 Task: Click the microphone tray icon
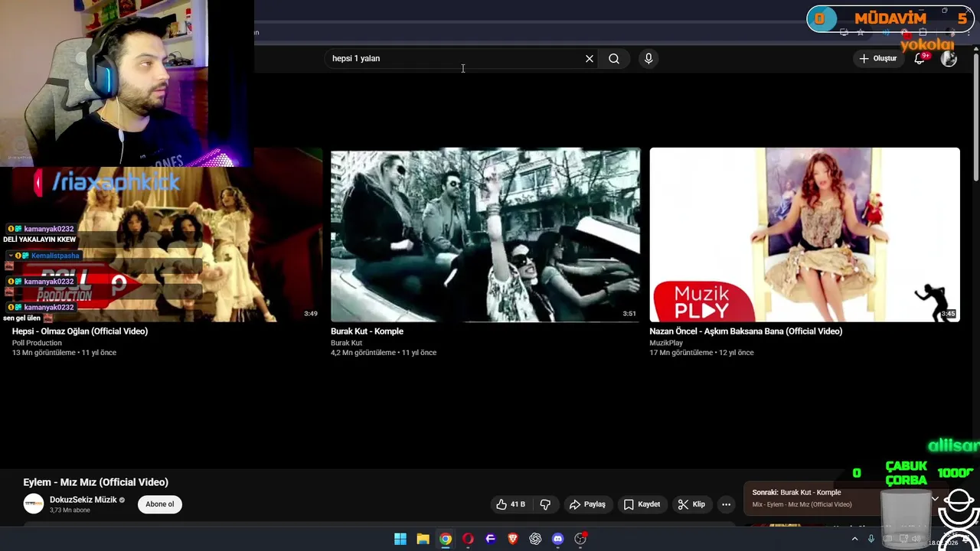(x=871, y=539)
